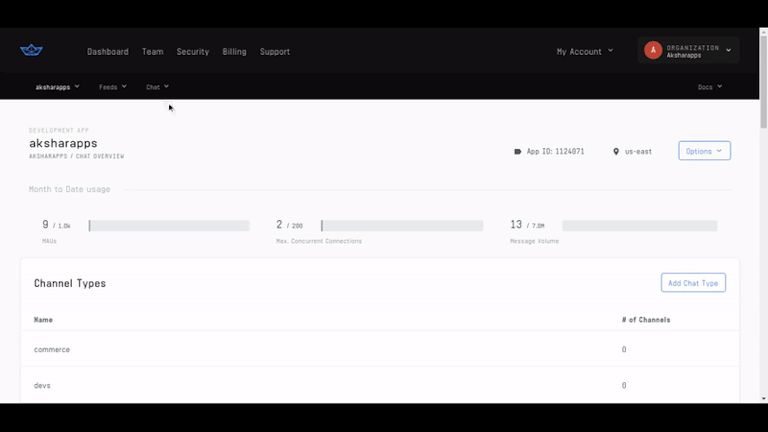Viewport: 768px width, 432px height.
Task: Open the Billing page
Action: point(235,51)
